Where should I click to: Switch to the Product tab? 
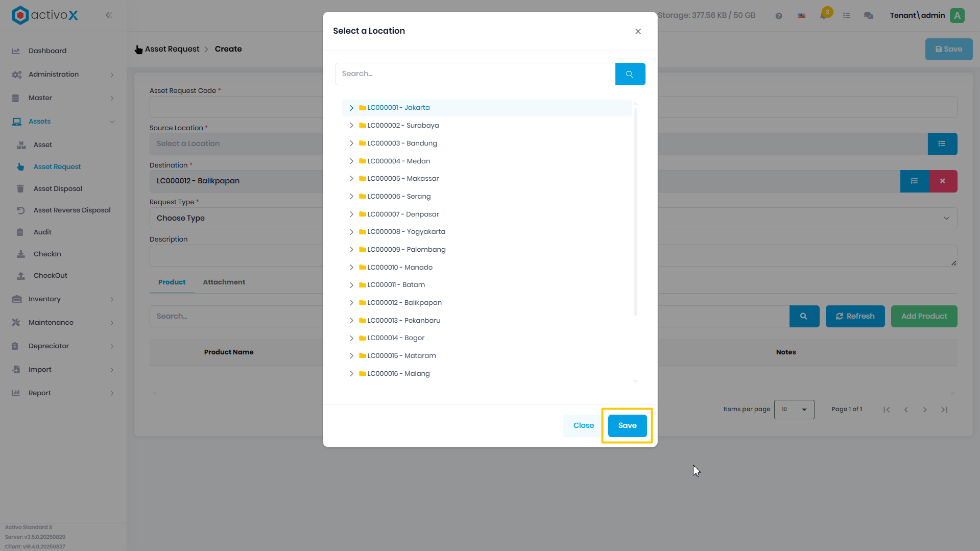(172, 282)
